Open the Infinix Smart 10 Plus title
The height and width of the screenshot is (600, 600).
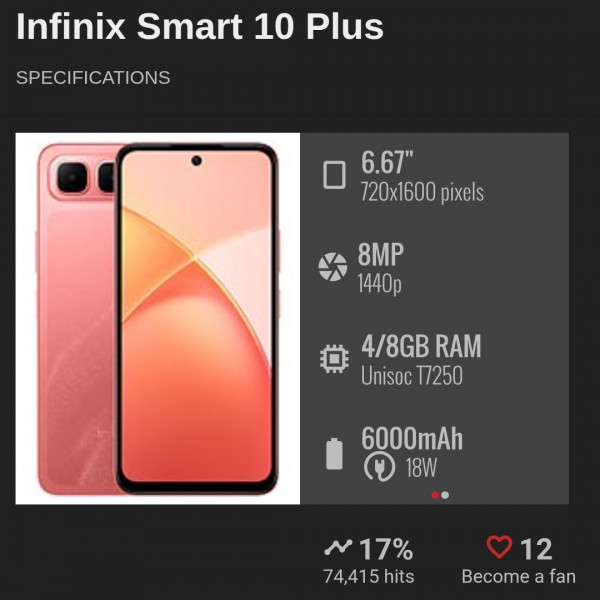(200, 26)
